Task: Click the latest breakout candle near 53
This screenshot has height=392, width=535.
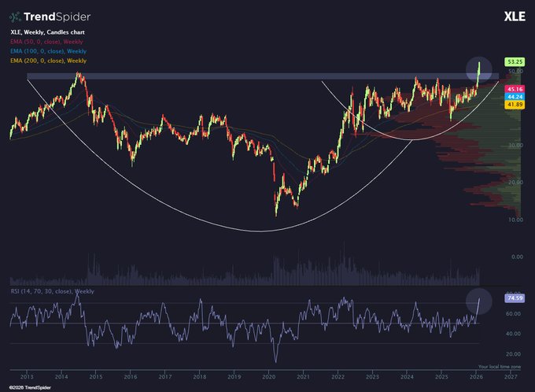Action: coord(479,68)
